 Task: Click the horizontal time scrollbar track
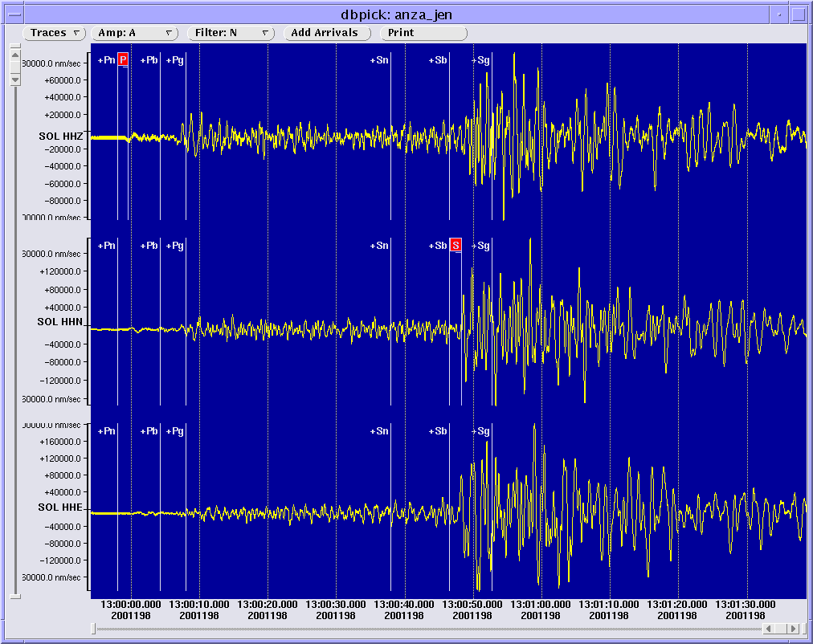428,629
